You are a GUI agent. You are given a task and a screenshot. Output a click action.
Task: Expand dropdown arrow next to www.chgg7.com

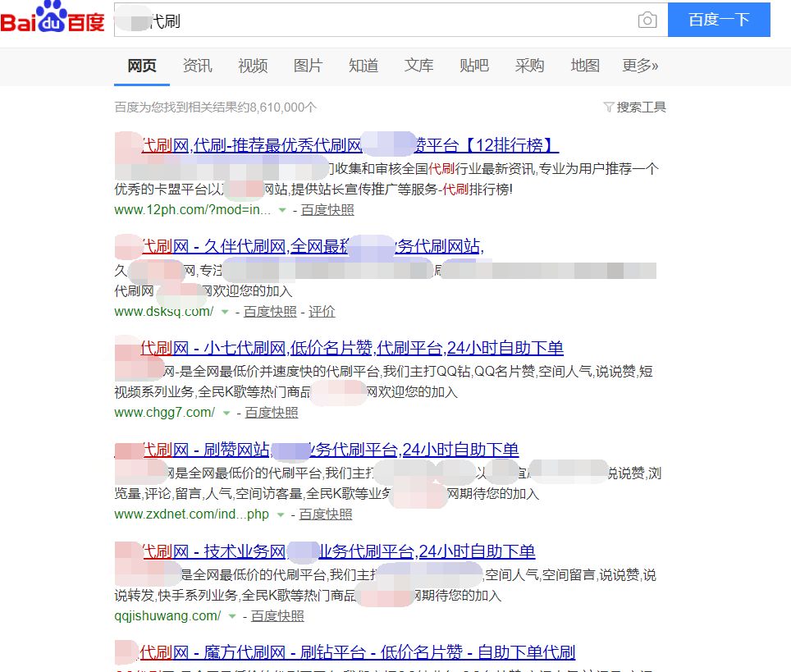226,414
